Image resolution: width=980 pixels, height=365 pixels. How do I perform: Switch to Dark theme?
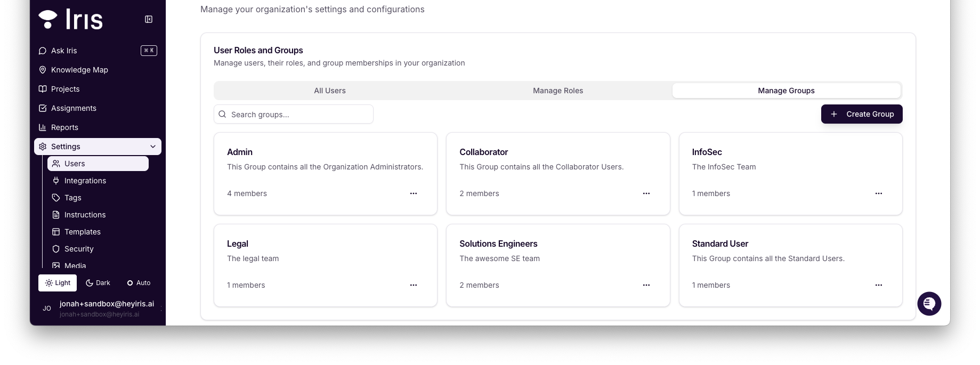pos(98,283)
